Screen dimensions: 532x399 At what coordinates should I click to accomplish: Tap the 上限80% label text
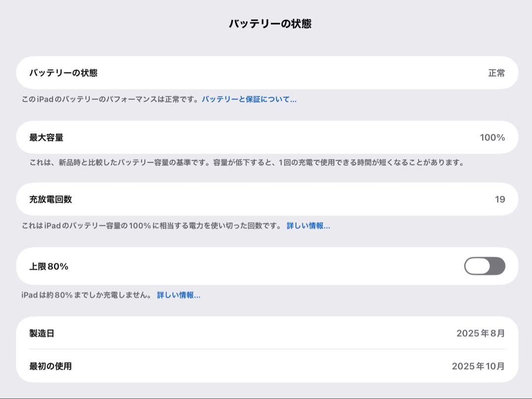48,266
